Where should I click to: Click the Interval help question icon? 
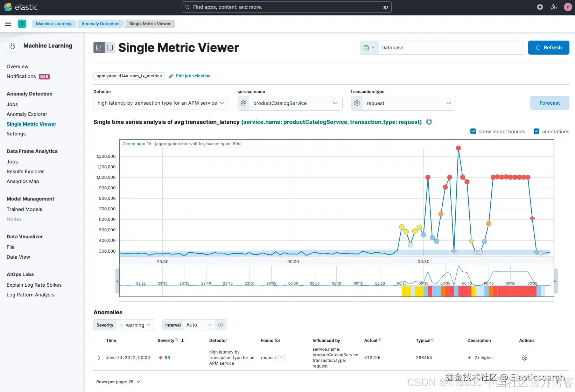click(x=220, y=325)
